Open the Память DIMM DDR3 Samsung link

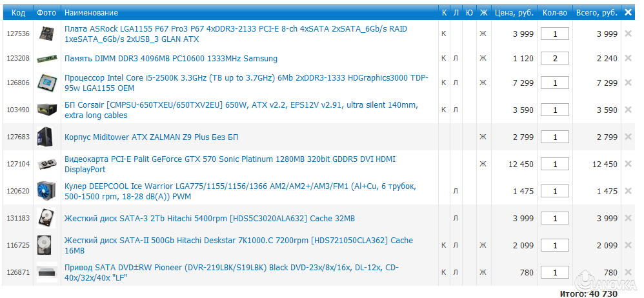click(171, 59)
